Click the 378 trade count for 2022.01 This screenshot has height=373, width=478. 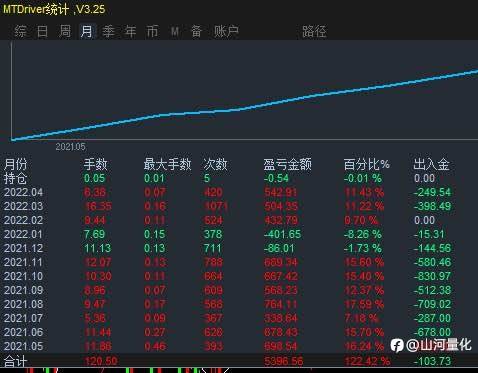[213, 234]
